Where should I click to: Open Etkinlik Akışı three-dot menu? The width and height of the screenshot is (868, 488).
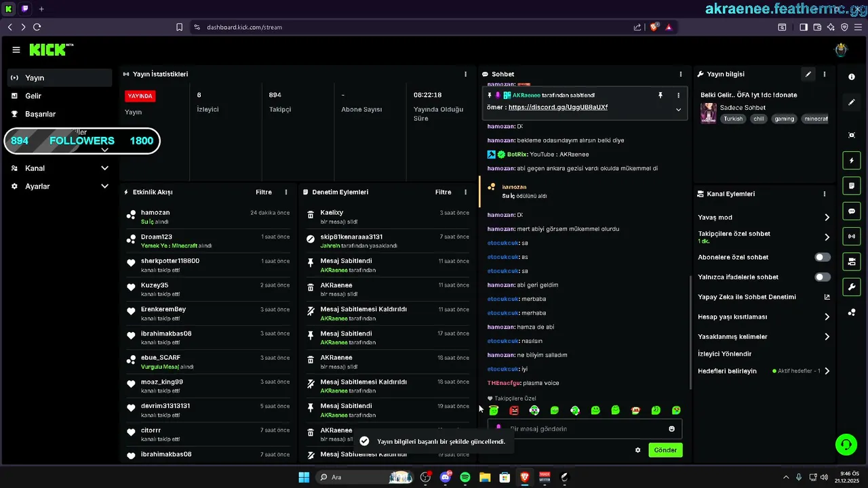pos(286,192)
